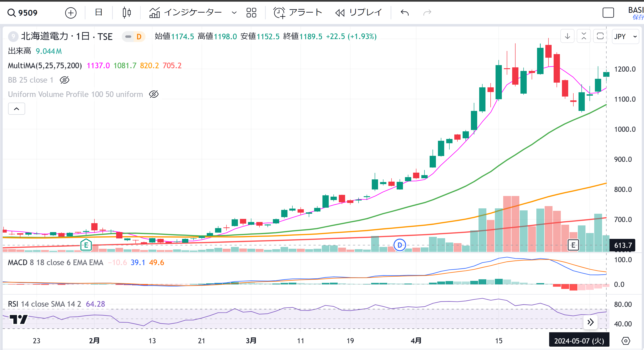The width and height of the screenshot is (644, 350).
Task: Open the daily (日) timeframe selector
Action: [98, 12]
